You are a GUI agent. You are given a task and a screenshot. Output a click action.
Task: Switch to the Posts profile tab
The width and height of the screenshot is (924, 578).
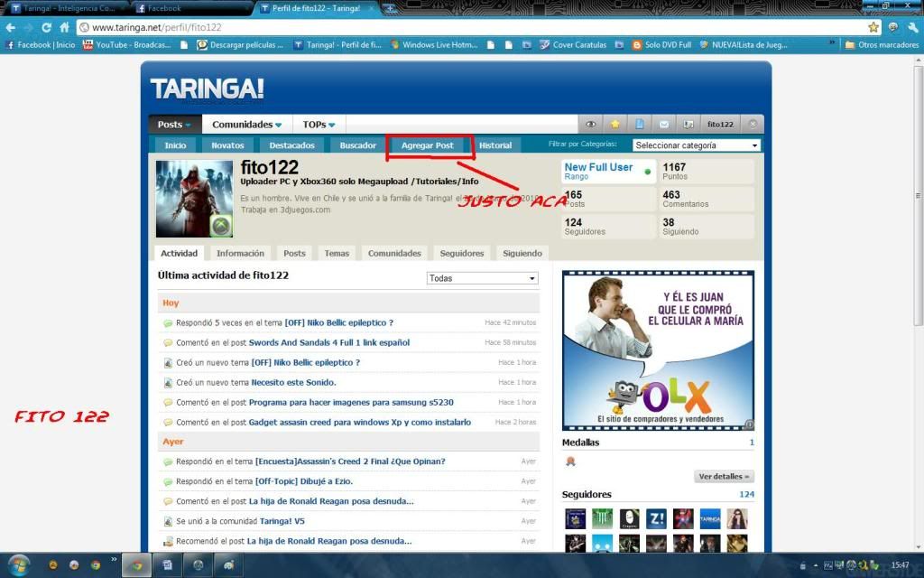[295, 253]
